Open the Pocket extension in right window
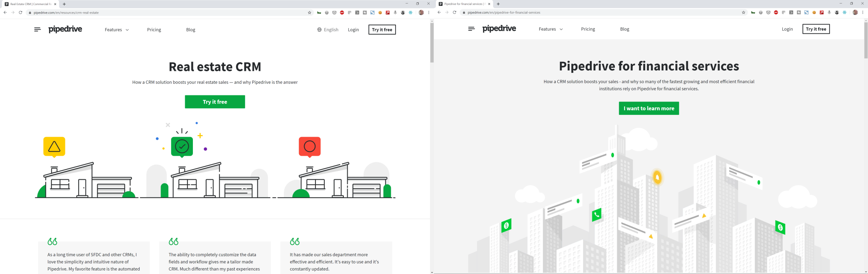 tap(768, 12)
